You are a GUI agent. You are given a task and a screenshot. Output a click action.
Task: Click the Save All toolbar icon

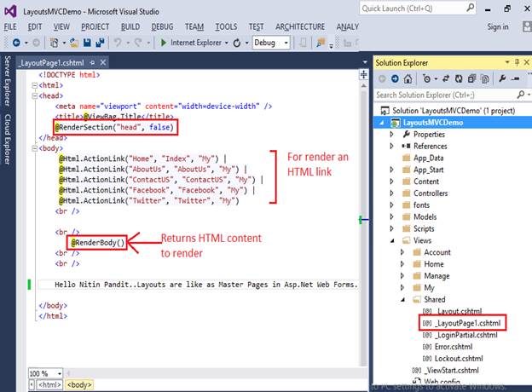(x=100, y=43)
